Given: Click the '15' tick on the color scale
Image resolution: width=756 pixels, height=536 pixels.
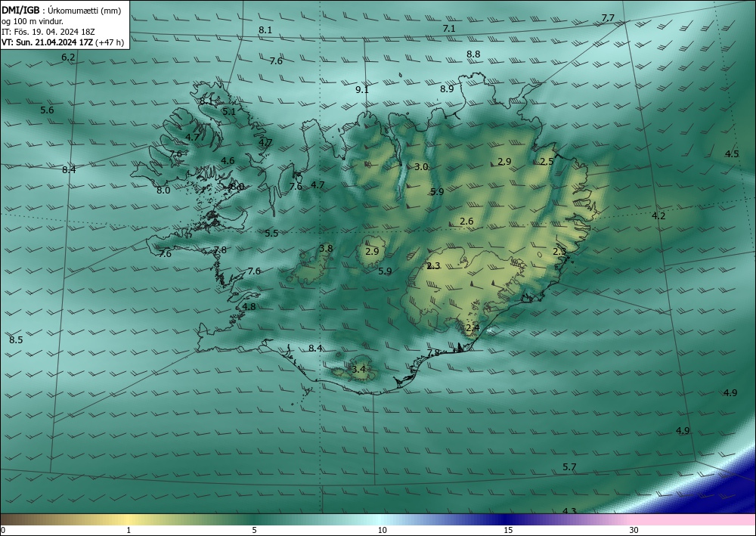Looking at the screenshot, I should point(508,530).
